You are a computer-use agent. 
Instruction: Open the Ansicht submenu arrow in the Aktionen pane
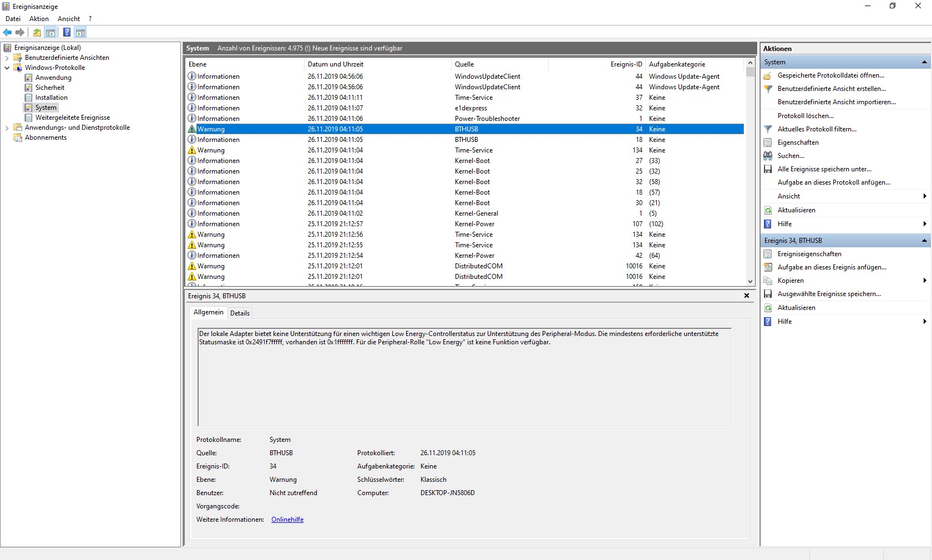coord(925,196)
